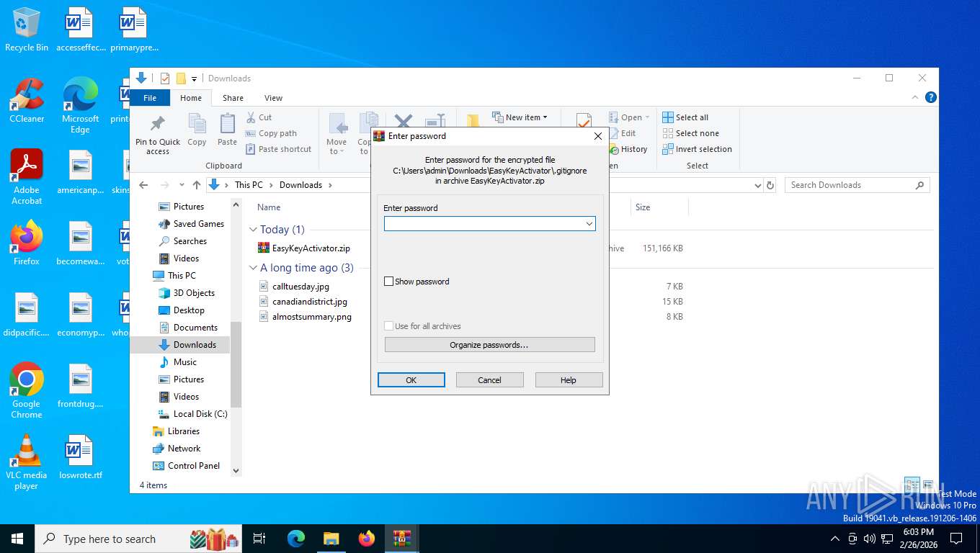The image size is (980, 553).
Task: Select Desktop in navigation pane
Action: (189, 310)
